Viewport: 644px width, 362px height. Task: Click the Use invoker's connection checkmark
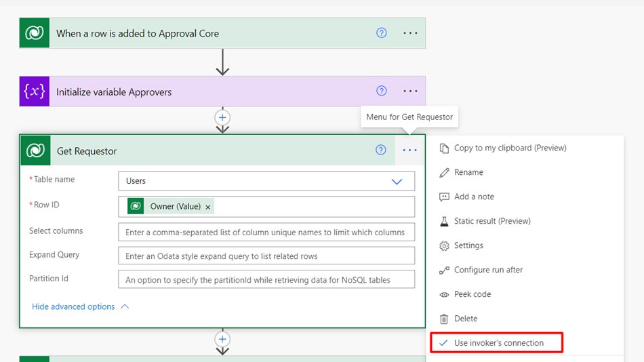coord(443,343)
